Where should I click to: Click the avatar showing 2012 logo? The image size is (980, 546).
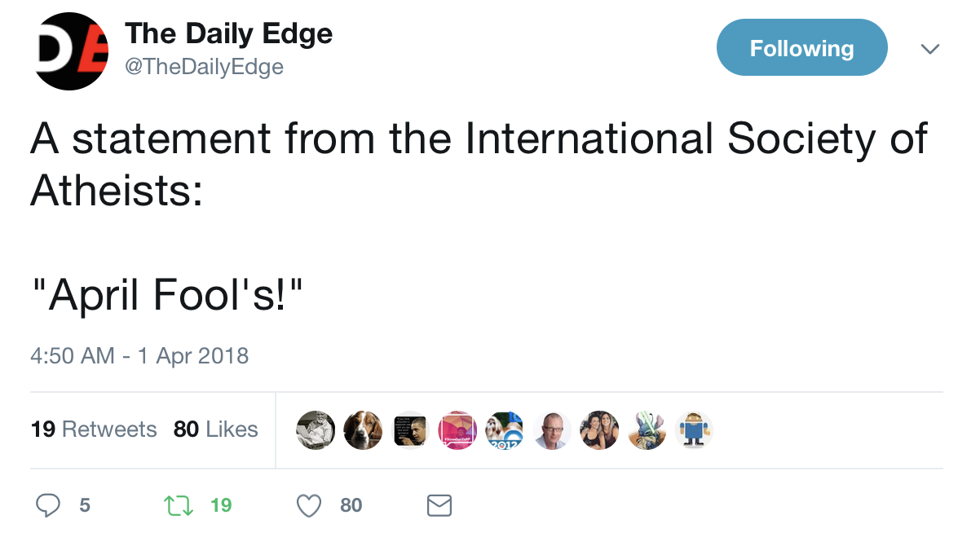pos(505,429)
